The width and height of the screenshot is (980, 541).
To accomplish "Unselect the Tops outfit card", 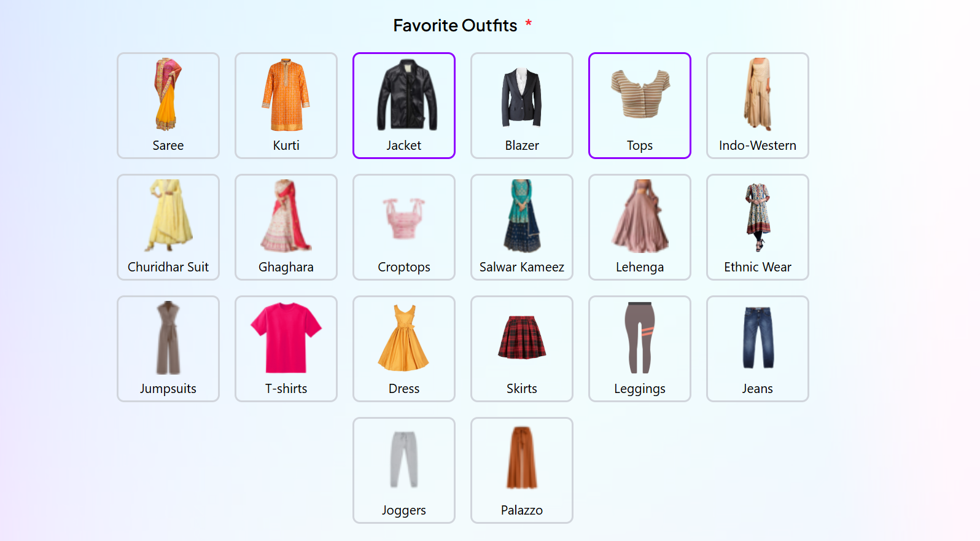I will [640, 106].
